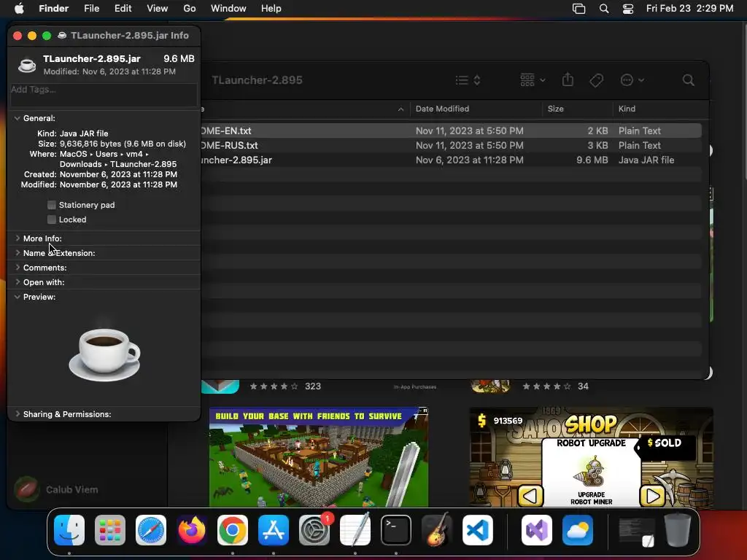Open Google Chrome in the Dock
Image resolution: width=747 pixels, height=560 pixels.
(x=233, y=530)
